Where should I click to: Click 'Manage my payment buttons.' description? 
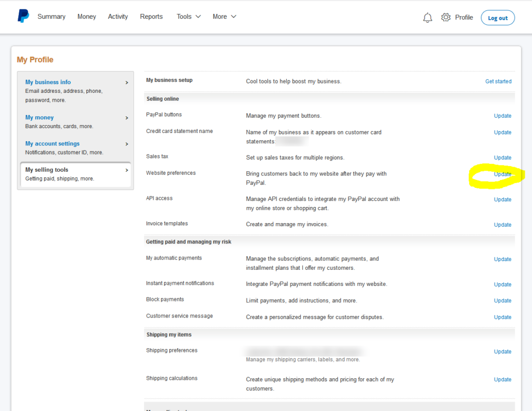(283, 116)
